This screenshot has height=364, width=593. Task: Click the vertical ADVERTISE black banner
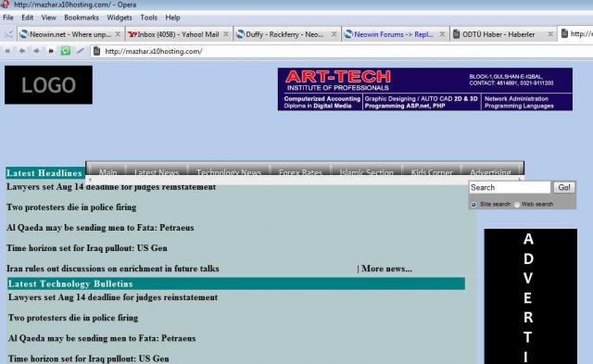pos(531,296)
